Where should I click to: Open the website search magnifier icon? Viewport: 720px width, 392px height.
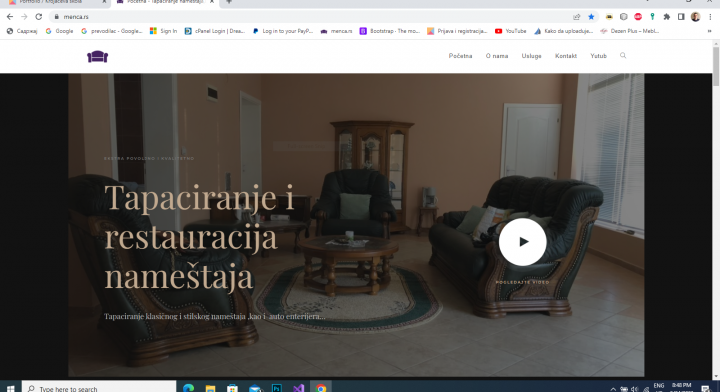623,56
